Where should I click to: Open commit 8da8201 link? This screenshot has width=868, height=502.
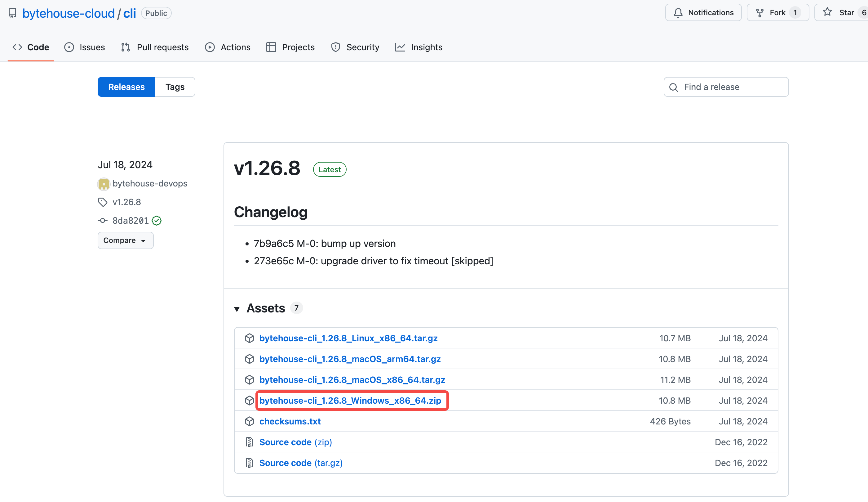click(x=131, y=221)
